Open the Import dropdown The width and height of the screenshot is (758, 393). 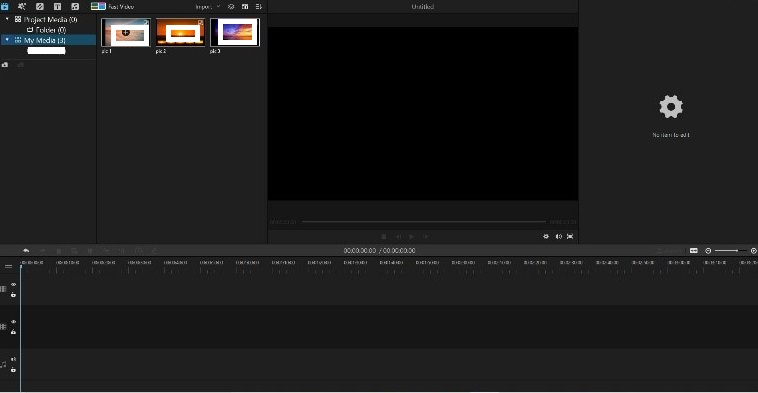(207, 7)
